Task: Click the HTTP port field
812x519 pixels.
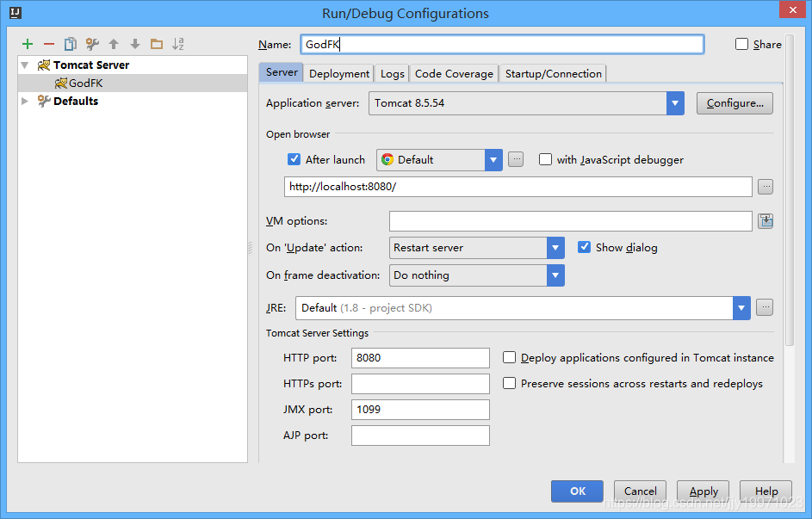Action: pos(420,357)
